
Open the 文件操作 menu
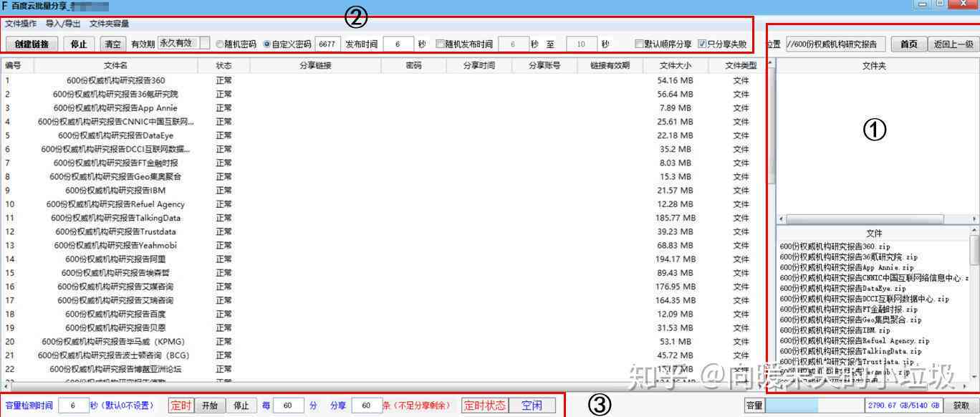click(21, 24)
